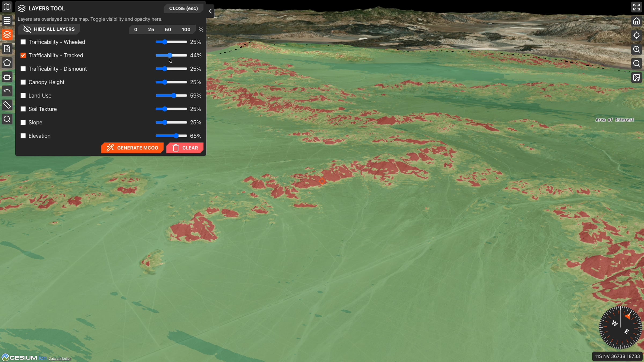Select the polygon drawing tool
This screenshot has height=362, width=644.
coord(7,63)
